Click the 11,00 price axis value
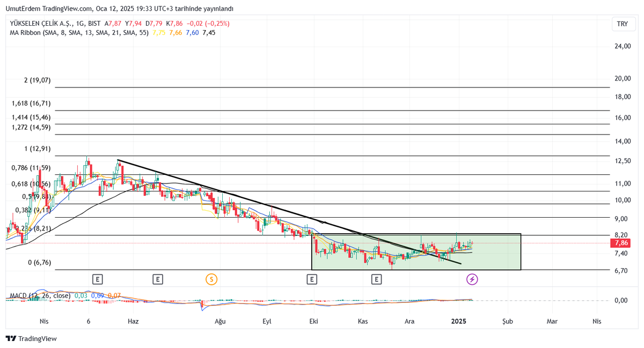Viewport: 644px width, 348px height. click(623, 184)
